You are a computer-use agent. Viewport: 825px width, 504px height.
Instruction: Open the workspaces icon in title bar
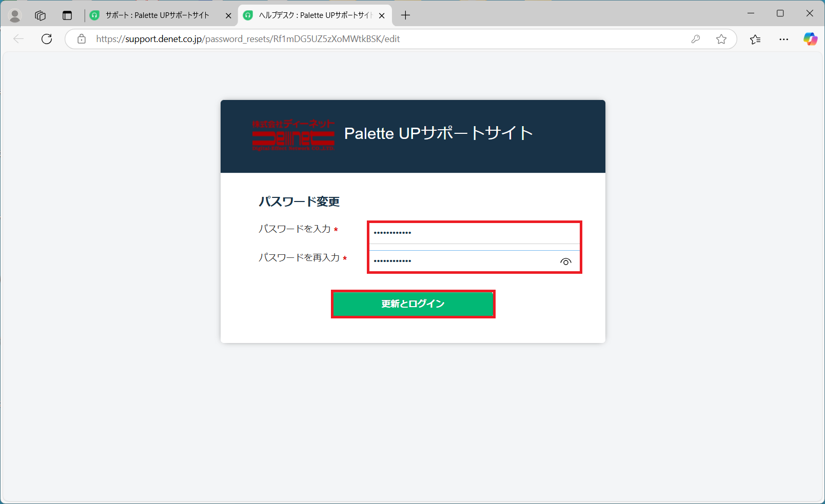coord(41,16)
